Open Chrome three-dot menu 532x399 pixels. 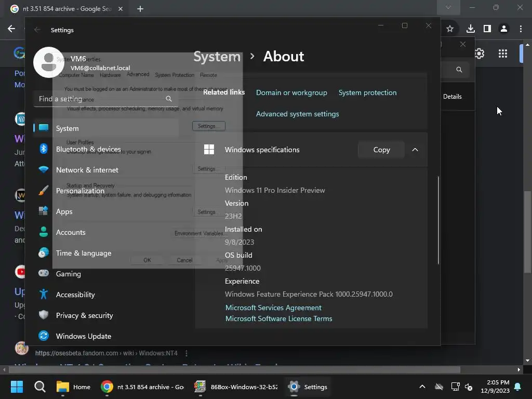[521, 29]
